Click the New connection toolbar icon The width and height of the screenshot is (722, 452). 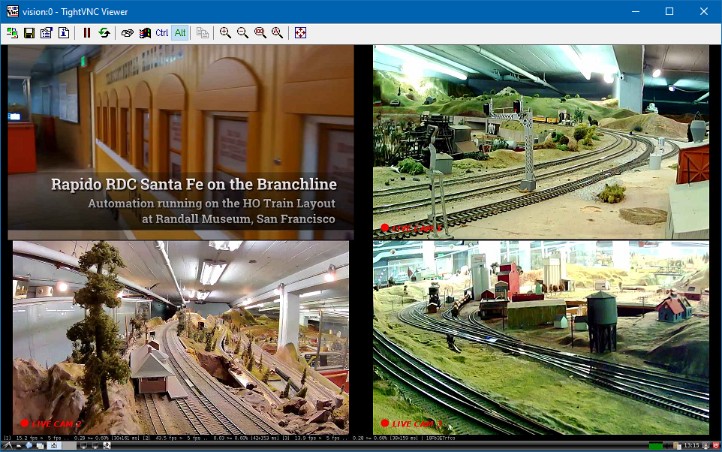[12, 33]
